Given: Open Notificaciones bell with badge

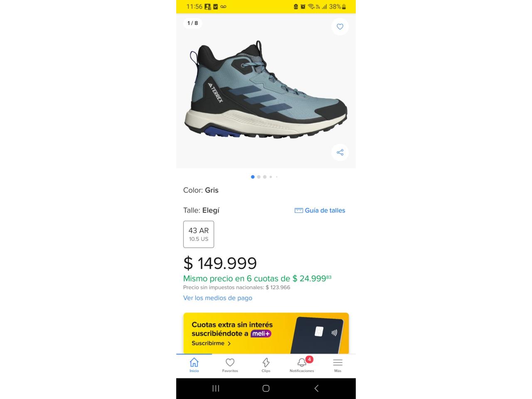Looking at the screenshot, I should (302, 365).
